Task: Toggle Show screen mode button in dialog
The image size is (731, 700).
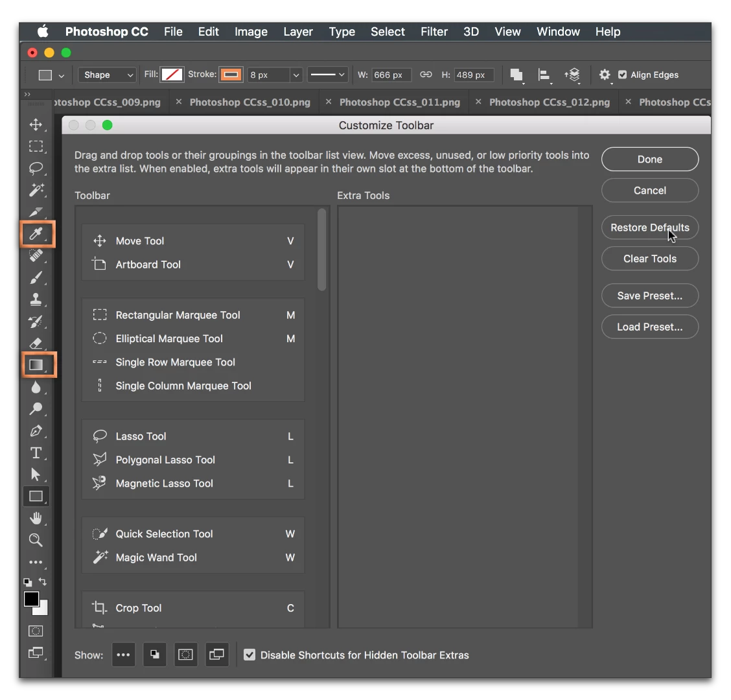Action: click(217, 655)
